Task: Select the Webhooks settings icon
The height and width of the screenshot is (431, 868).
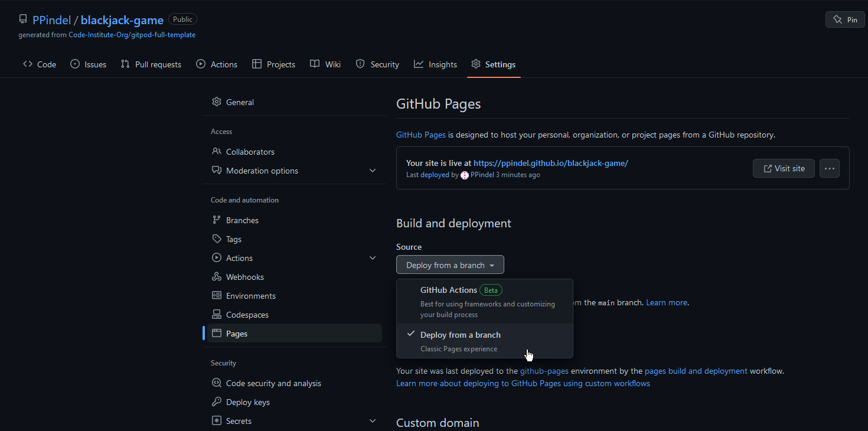Action: point(217,276)
